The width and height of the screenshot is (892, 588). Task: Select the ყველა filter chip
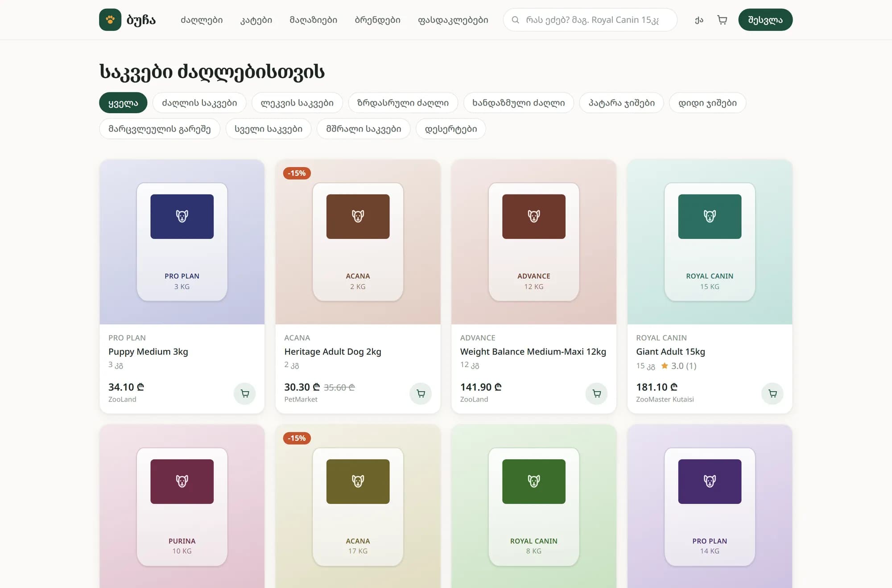123,103
